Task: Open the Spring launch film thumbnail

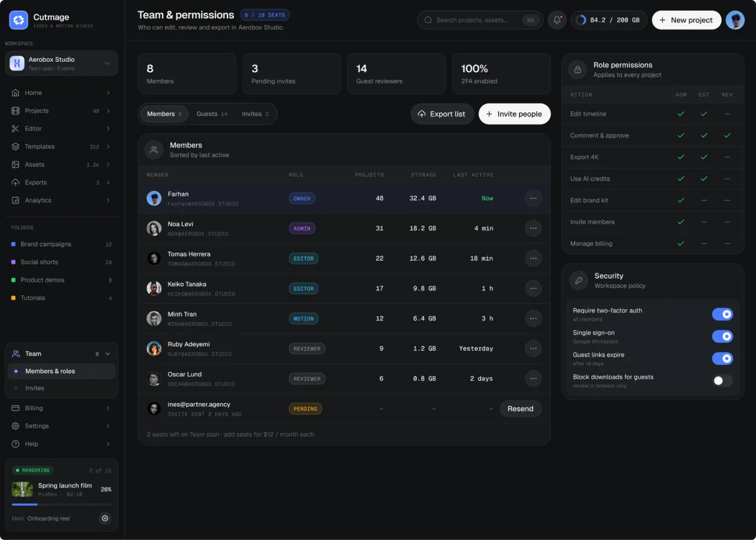Action: point(22,489)
